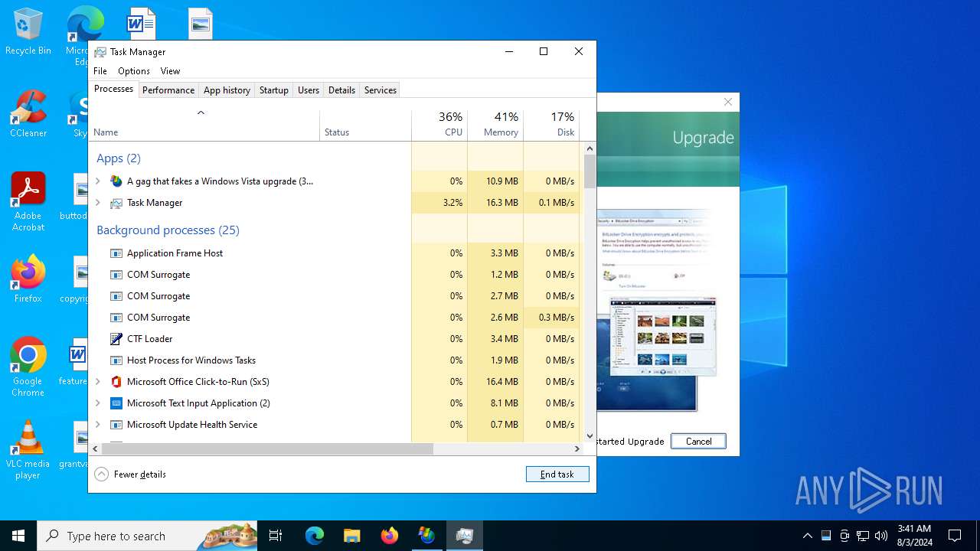Viewport: 980px width, 551px height.
Task: Switch to the Startup tab
Action: [x=273, y=90]
